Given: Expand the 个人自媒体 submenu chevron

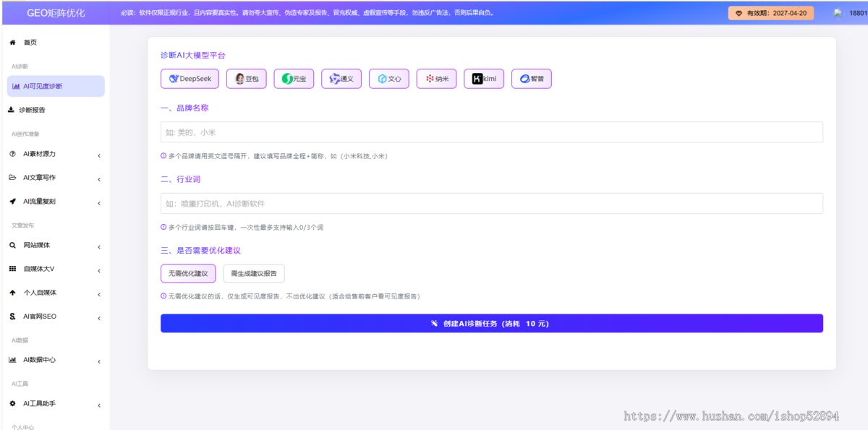Looking at the screenshot, I should point(99,294).
